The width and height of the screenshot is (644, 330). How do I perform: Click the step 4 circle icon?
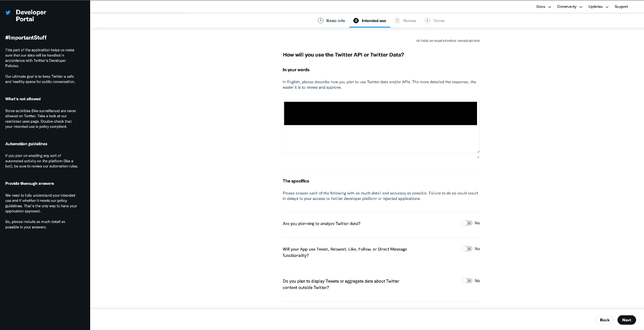[427, 21]
